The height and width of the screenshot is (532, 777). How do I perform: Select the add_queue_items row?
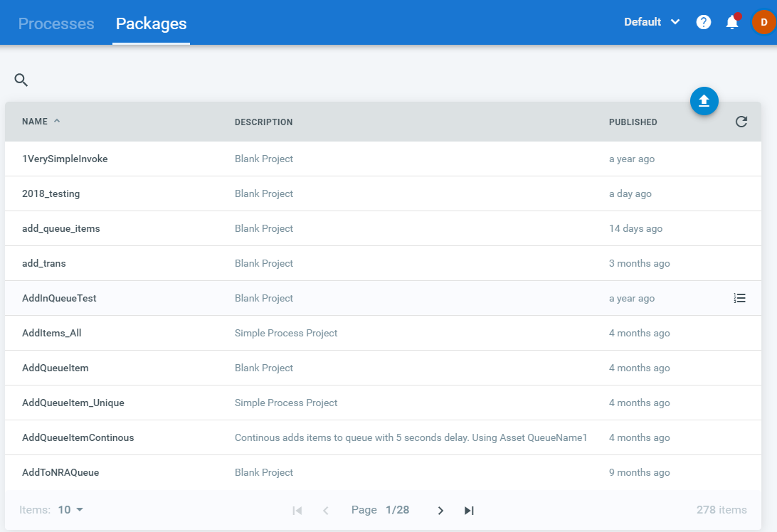tap(61, 228)
